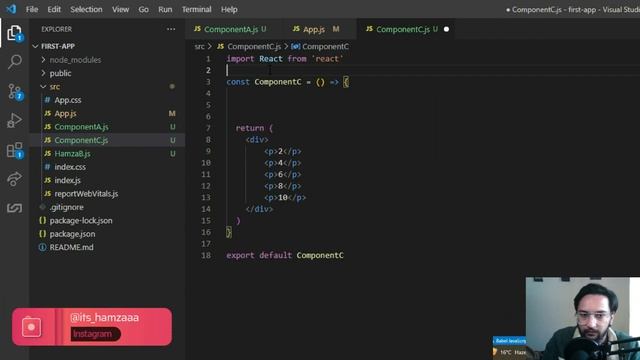640x360 pixels.
Task: Click the info icon next to README.md
Action: [x=42, y=247]
